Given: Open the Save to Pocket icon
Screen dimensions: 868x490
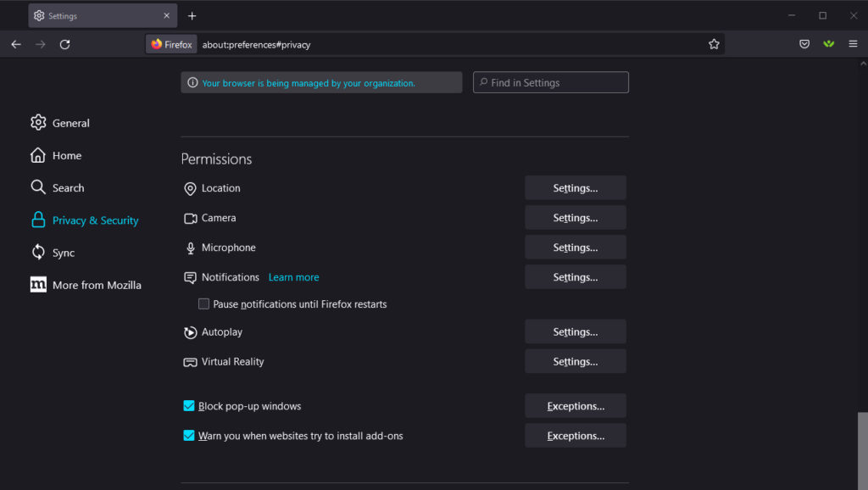Looking at the screenshot, I should tap(804, 44).
